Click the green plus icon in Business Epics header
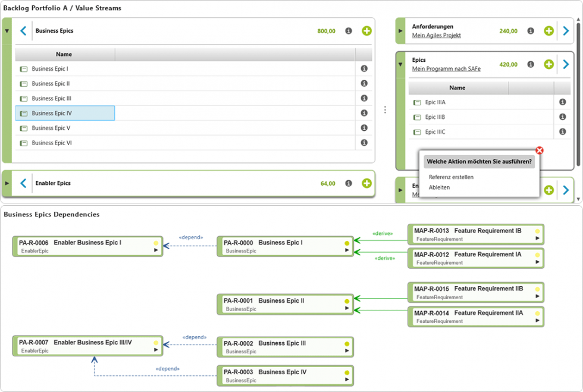This screenshot has width=583, height=392. (367, 31)
